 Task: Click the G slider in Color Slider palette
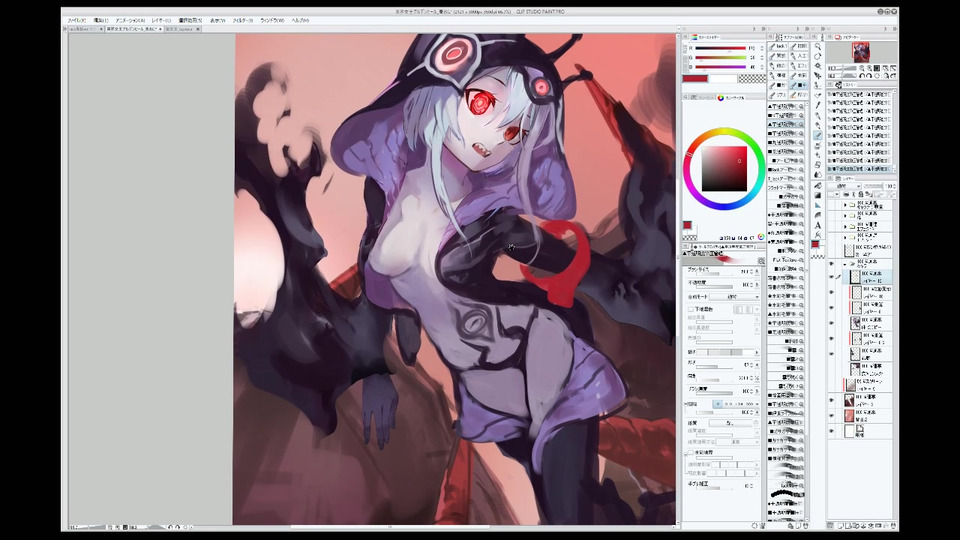pos(721,58)
